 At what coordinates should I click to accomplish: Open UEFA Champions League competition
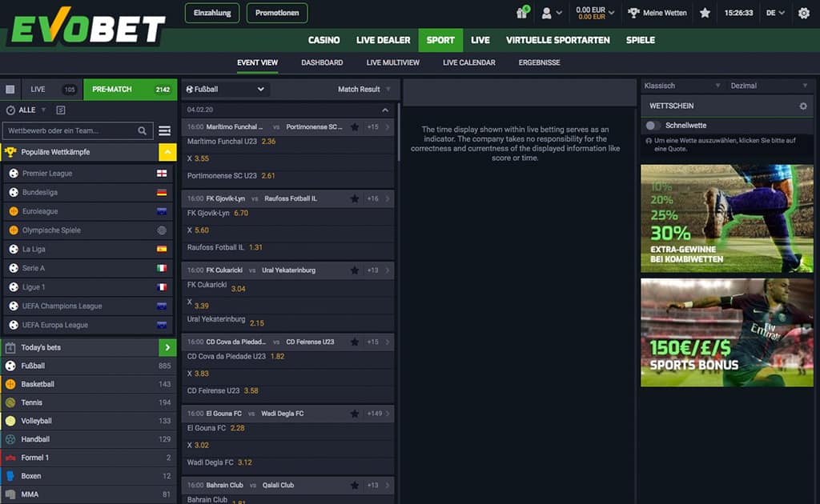[x=88, y=306]
